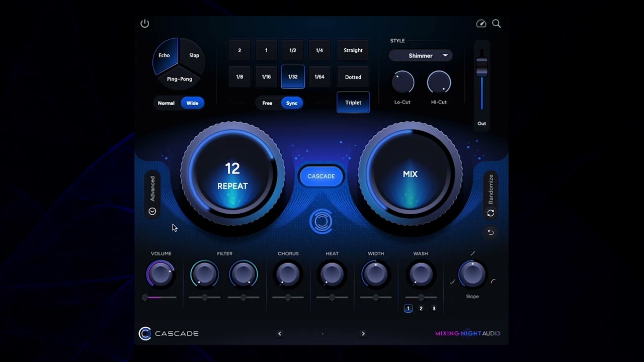This screenshot has height=362, width=644.
Task: Click the undo arrow icon
Action: click(x=491, y=232)
